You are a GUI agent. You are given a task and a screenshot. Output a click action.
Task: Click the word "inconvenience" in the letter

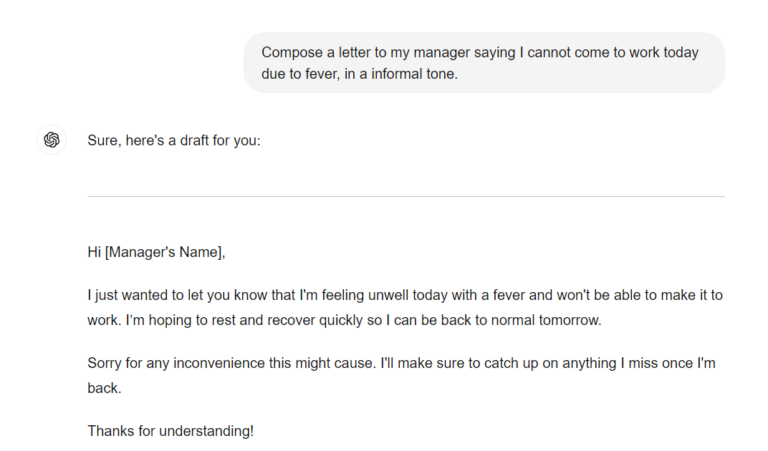pyautogui.click(x=219, y=363)
